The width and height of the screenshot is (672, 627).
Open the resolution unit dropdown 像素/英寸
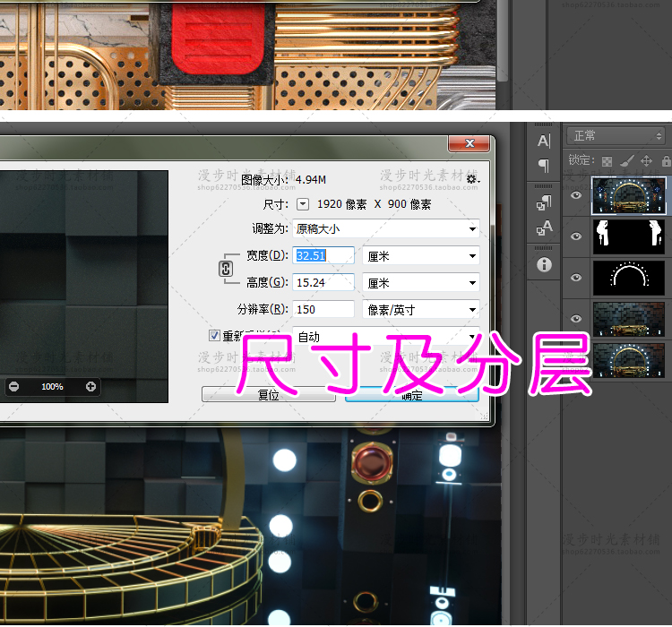tap(421, 310)
